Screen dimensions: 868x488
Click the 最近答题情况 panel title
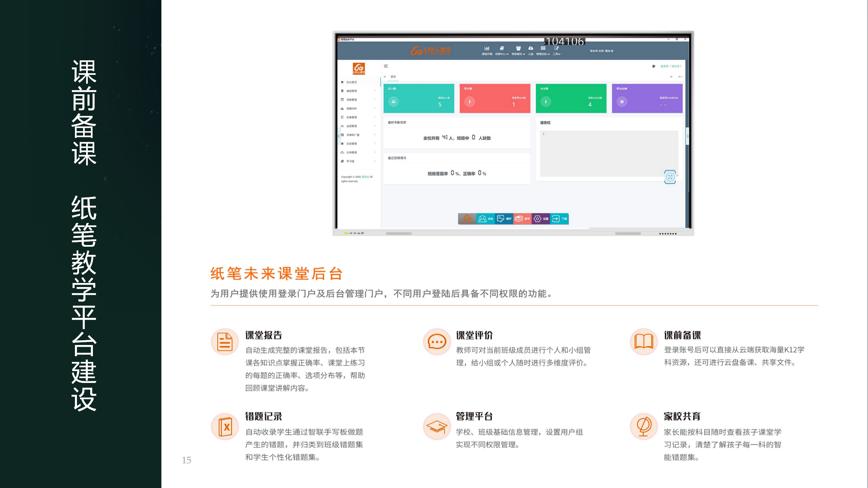point(397,158)
